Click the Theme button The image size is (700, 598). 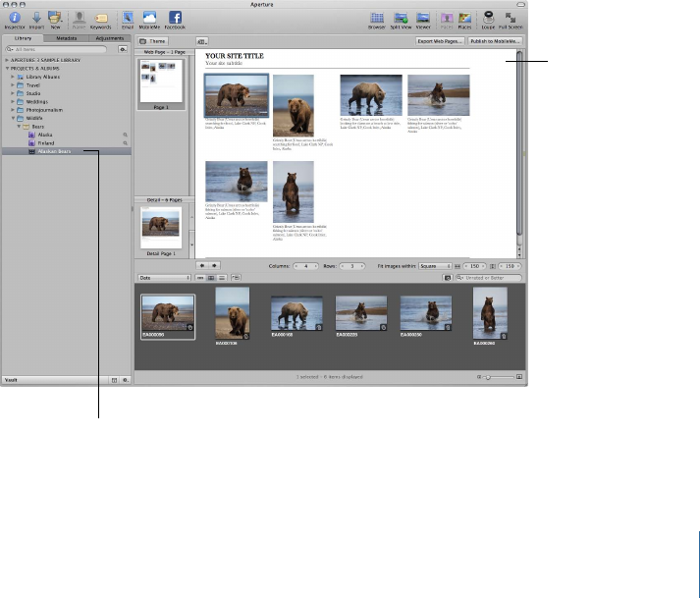(153, 41)
